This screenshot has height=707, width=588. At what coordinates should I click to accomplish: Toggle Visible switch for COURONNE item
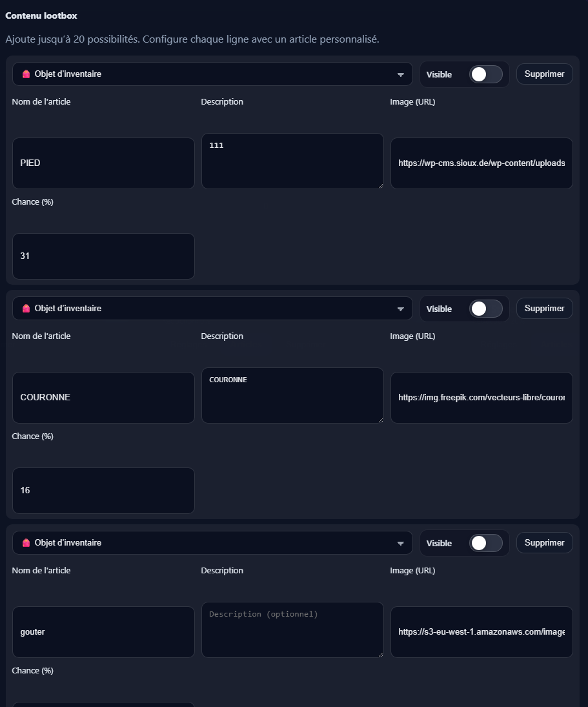485,309
